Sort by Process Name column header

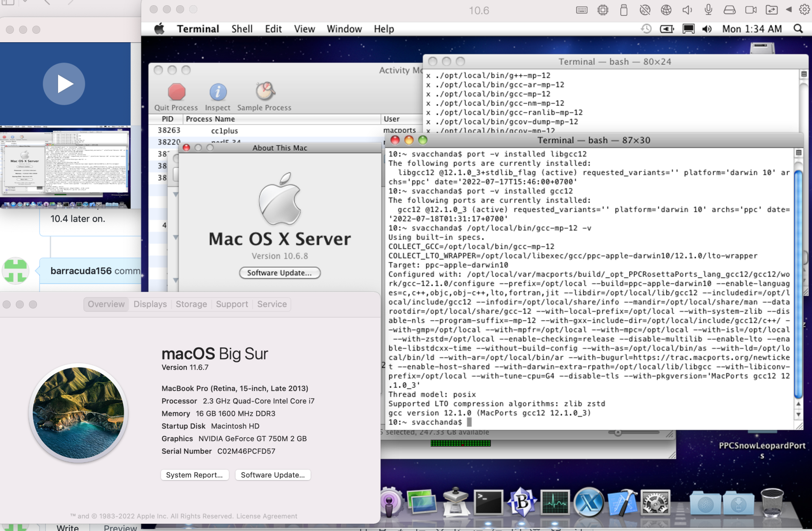[x=281, y=119]
